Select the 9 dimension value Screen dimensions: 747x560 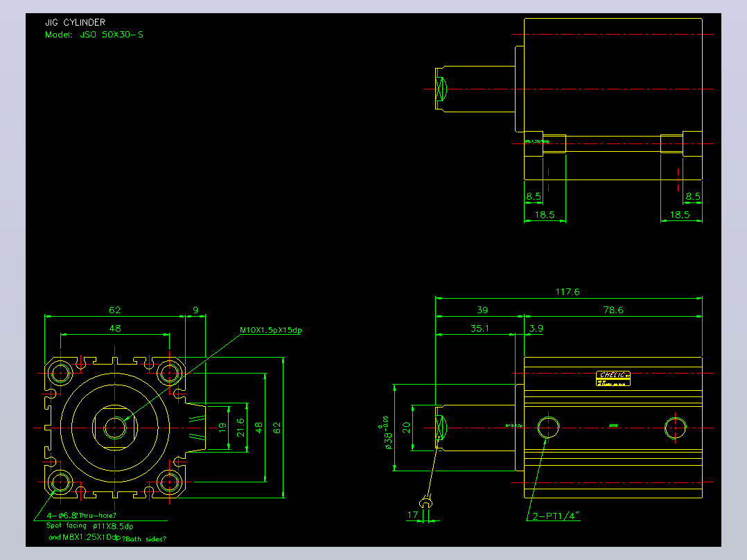(195, 310)
